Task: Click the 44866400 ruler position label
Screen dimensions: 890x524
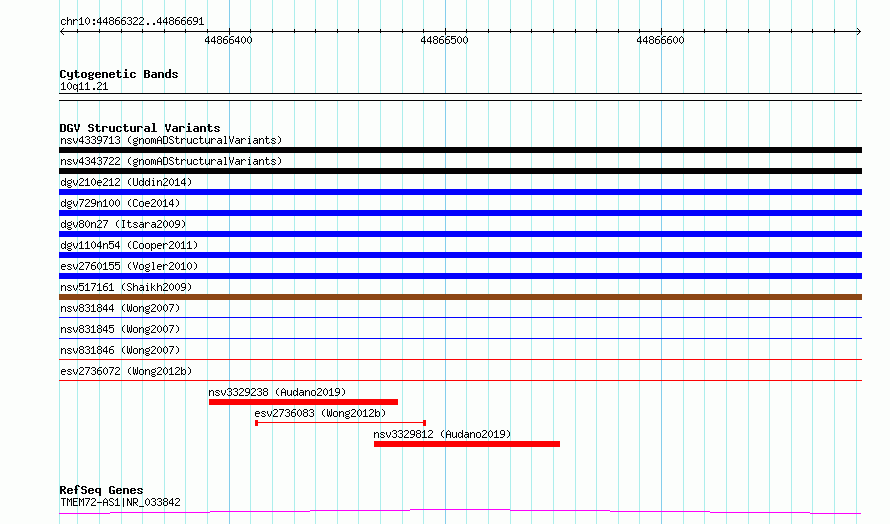Action: [x=228, y=40]
